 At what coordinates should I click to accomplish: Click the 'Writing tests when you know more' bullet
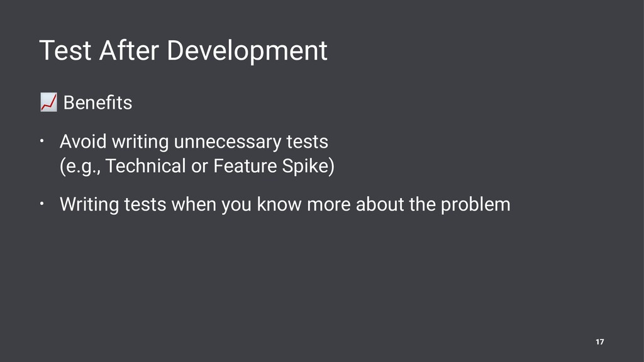pyautogui.click(x=285, y=204)
